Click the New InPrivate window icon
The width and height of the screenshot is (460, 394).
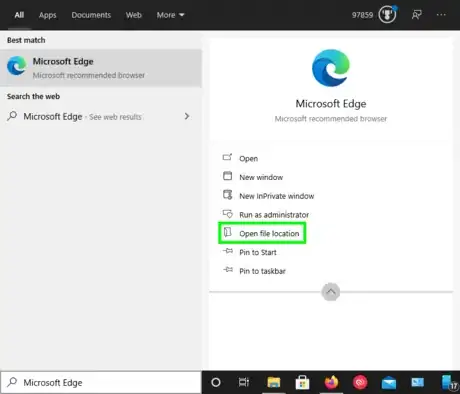(227, 194)
